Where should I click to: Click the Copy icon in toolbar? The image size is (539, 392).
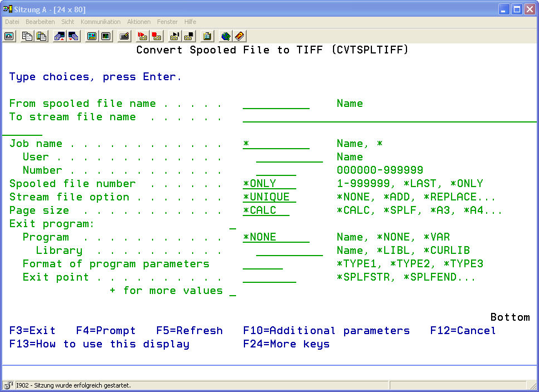tap(27, 36)
